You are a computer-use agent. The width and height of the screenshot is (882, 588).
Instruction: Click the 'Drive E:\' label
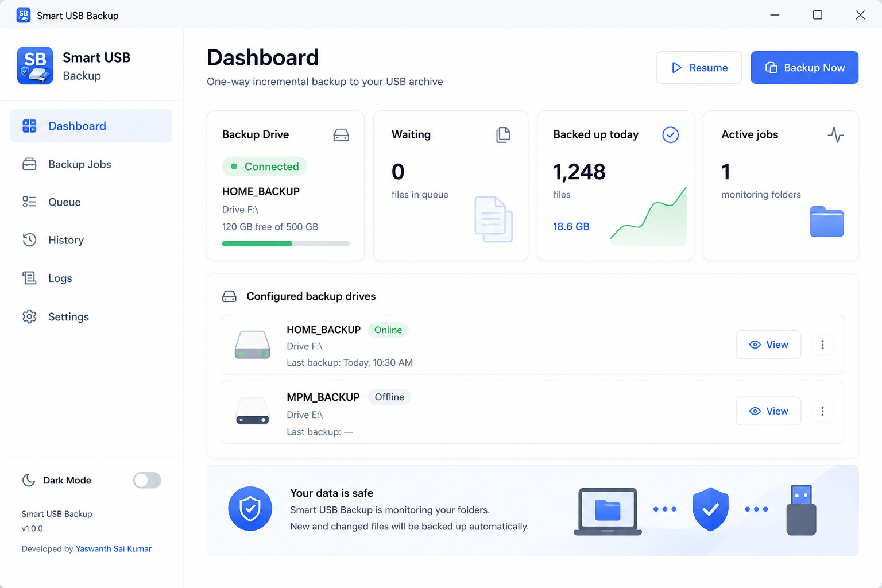click(305, 415)
